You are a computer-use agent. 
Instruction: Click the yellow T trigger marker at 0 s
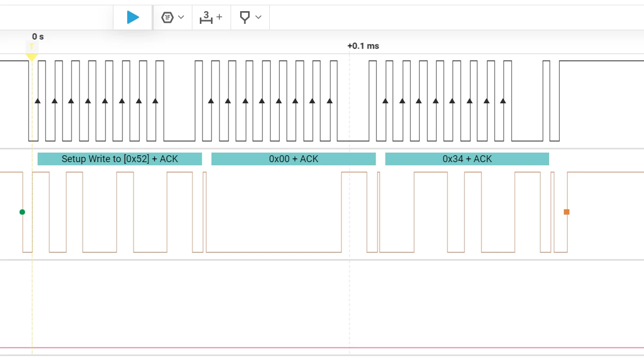point(32,51)
